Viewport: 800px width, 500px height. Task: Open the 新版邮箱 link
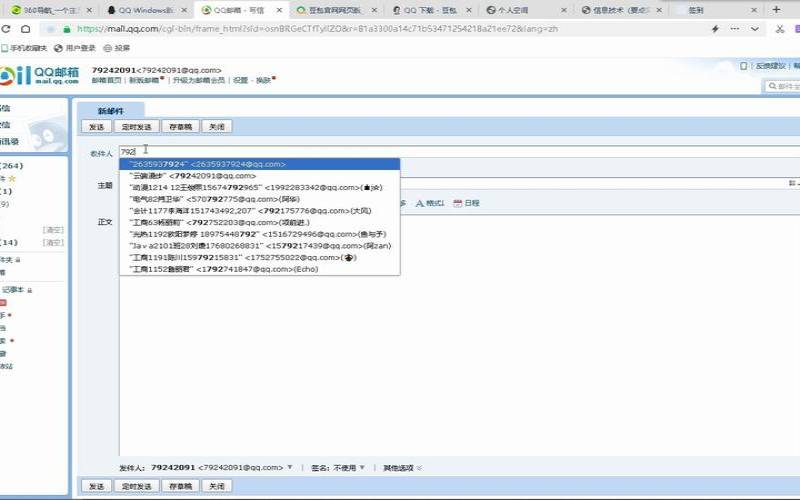pos(144,80)
